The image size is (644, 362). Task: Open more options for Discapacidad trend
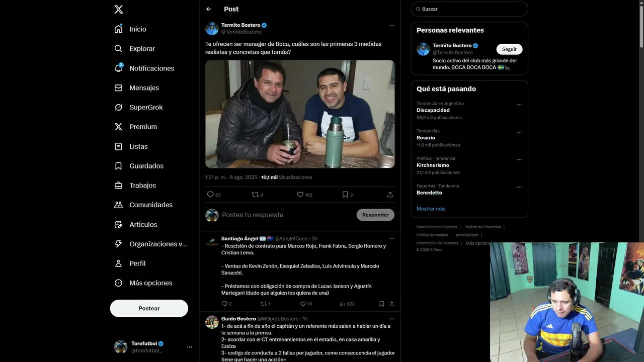click(x=519, y=105)
